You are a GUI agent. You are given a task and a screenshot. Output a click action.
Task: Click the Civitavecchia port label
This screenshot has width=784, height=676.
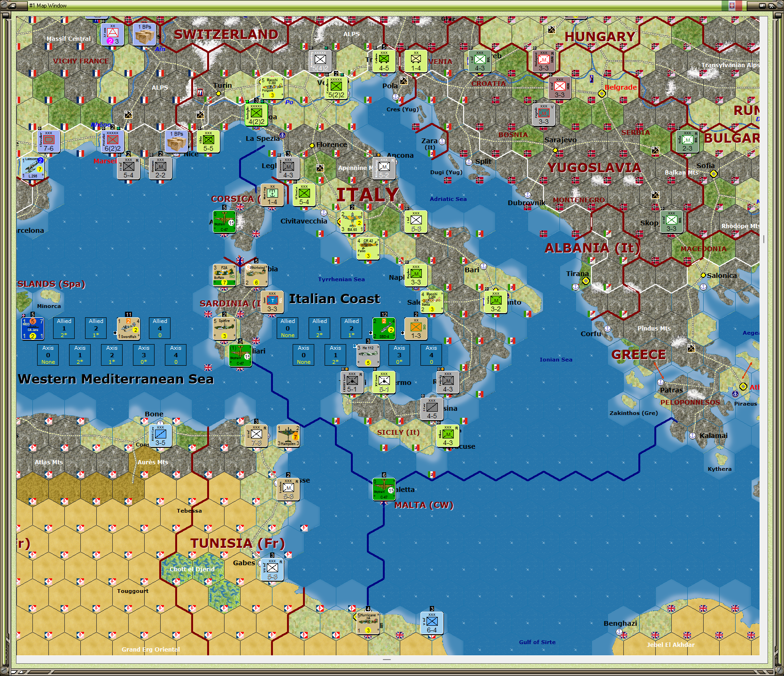tap(304, 221)
